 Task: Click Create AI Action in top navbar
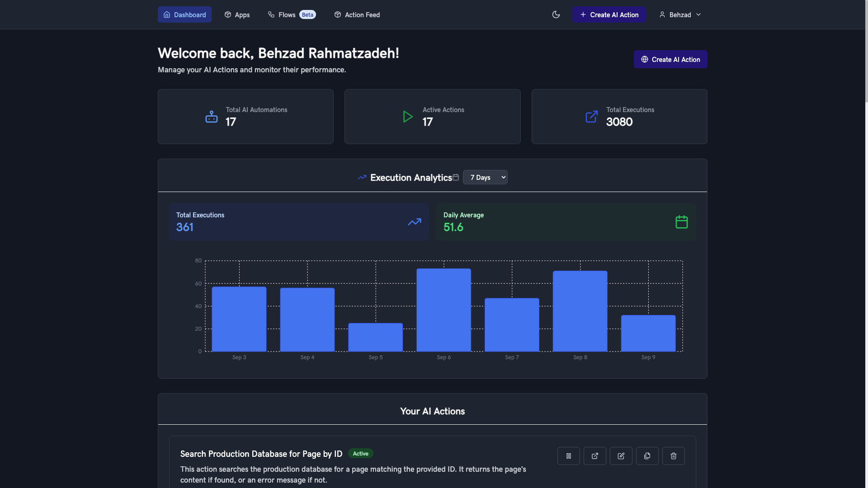coord(609,14)
